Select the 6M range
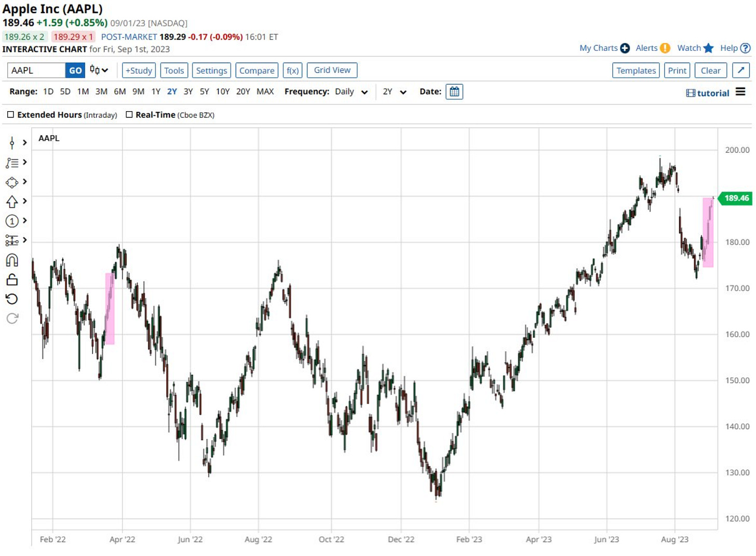The image size is (756, 556). click(x=120, y=91)
